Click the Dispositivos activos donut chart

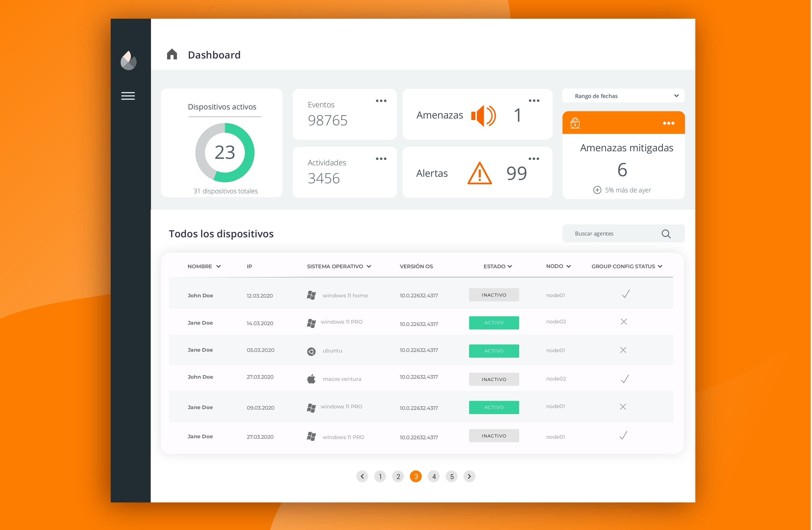point(225,153)
